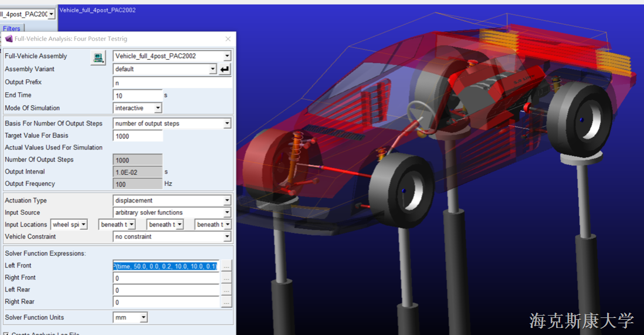This screenshot has height=335, width=644.
Task: Toggle the Create Analysis Log File checkbox
Action: (6, 333)
